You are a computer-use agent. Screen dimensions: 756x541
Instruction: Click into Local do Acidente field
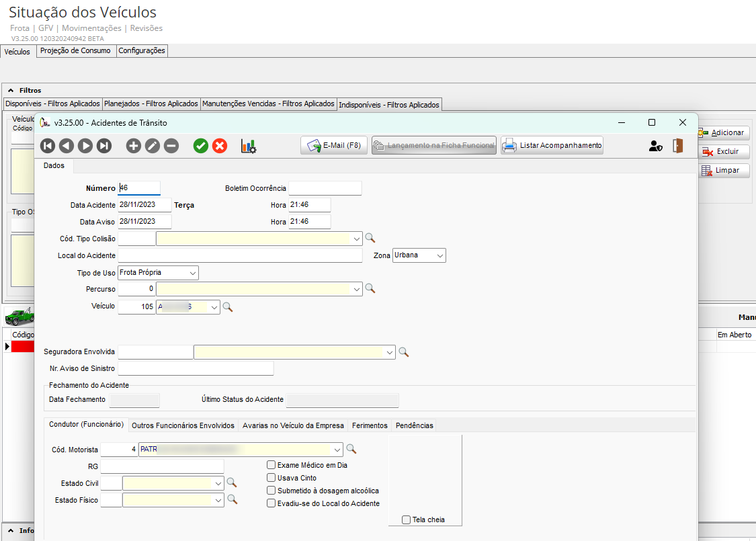(240, 255)
